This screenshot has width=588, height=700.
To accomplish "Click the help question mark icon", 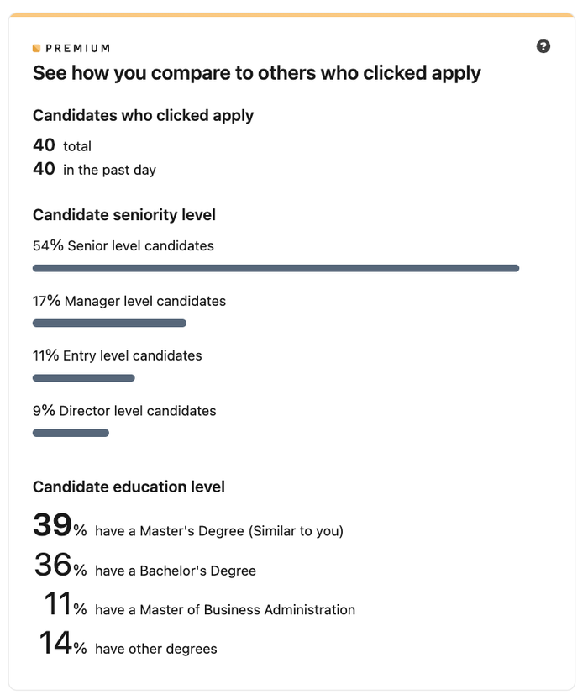I will 543,46.
